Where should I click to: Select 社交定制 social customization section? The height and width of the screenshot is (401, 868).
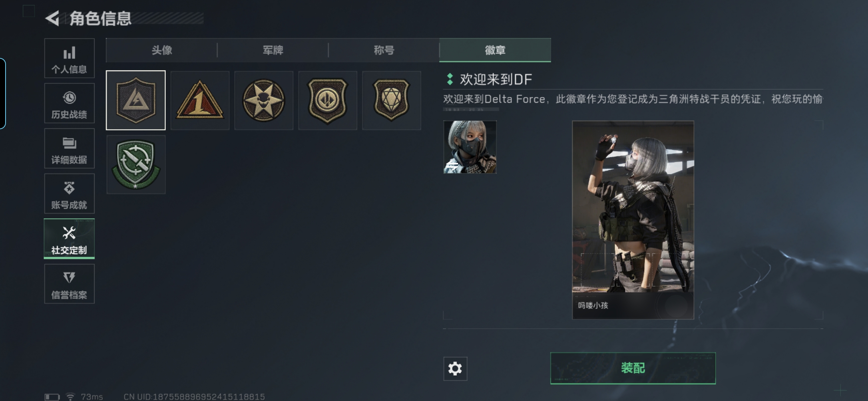(69, 239)
